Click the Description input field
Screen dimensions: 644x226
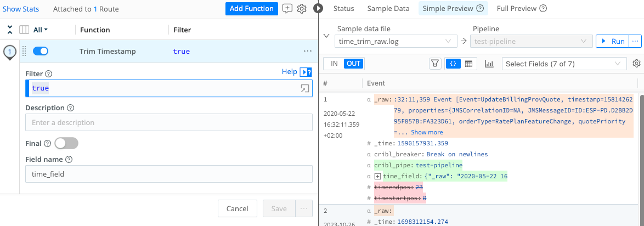(169, 122)
